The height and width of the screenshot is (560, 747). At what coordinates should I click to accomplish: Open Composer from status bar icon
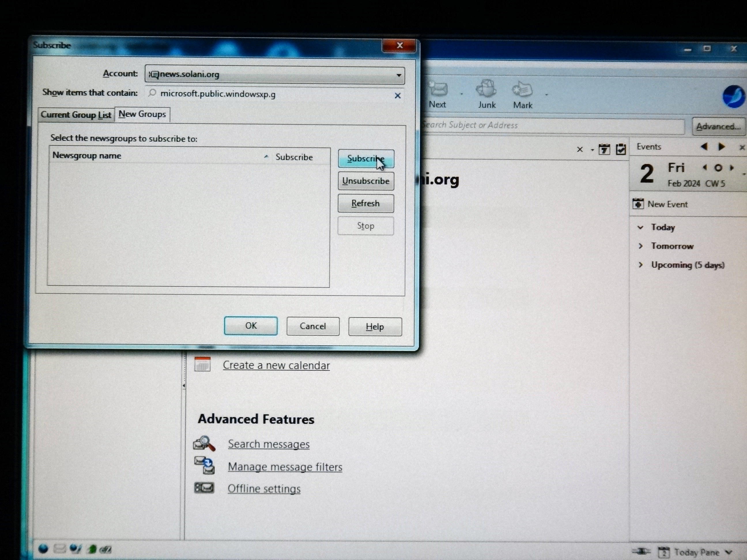[x=75, y=549]
